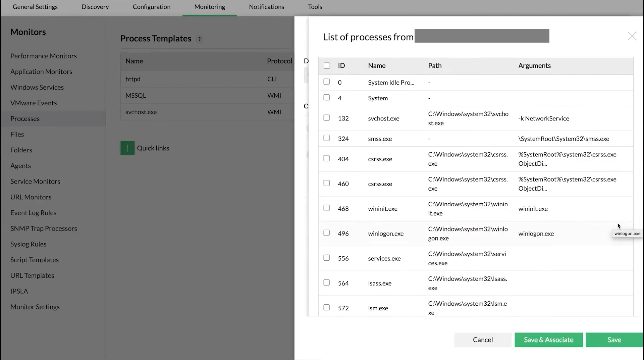This screenshot has width=644, height=360.
Task: Close the list of processes panel
Action: pyautogui.click(x=632, y=36)
